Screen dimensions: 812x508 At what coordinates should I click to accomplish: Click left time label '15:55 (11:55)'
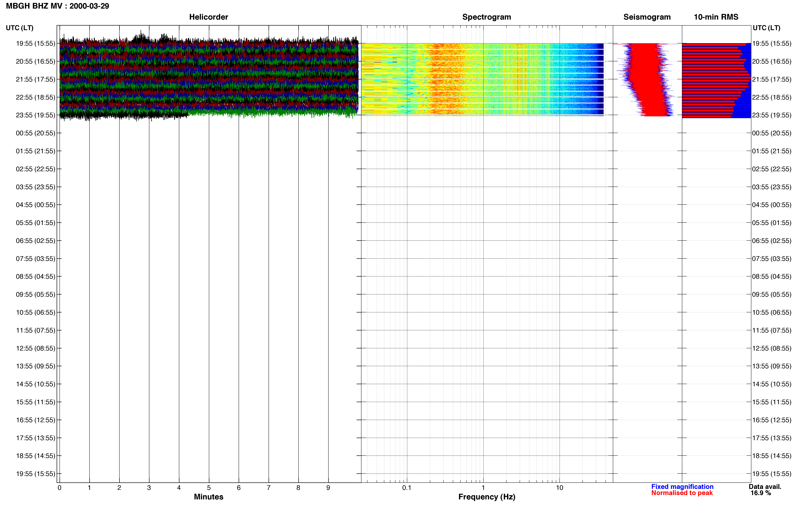36,402
